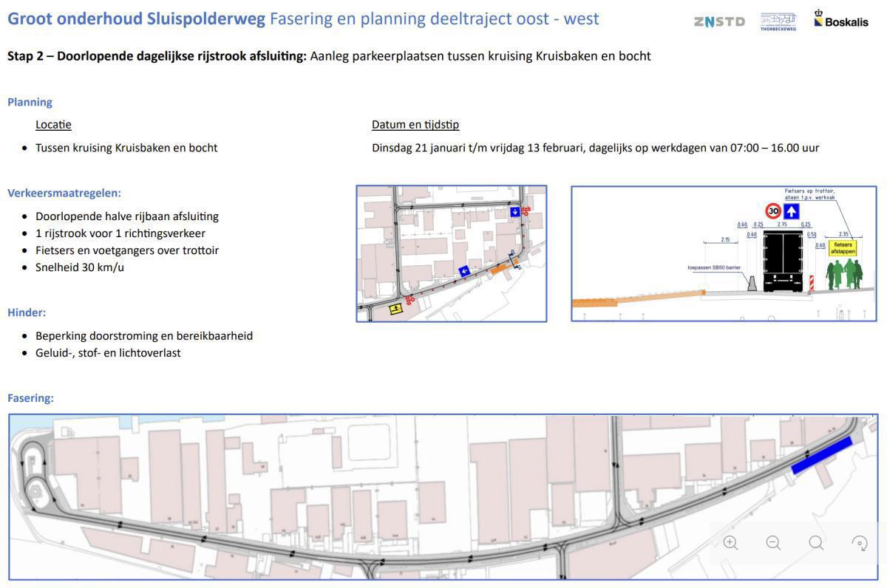The width and height of the screenshot is (887, 588).
Task: Click the 30 km/h speed sign in the drawing
Action: coord(772,211)
